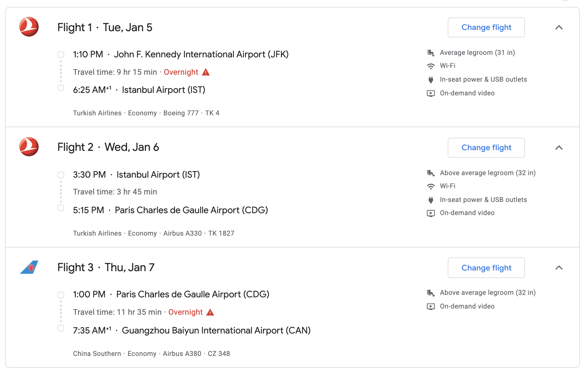Click the power plug icon for Flight 1
Viewport: 588px width, 374px height.
point(431,79)
